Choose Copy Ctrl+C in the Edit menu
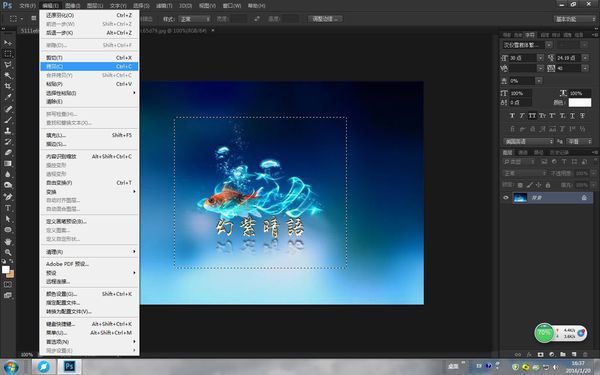Screen dimensions: 600x375 click(x=89, y=67)
